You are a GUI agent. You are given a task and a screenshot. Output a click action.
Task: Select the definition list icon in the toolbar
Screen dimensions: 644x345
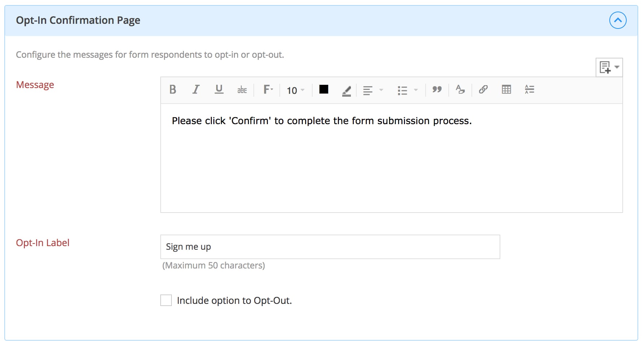[x=529, y=90]
